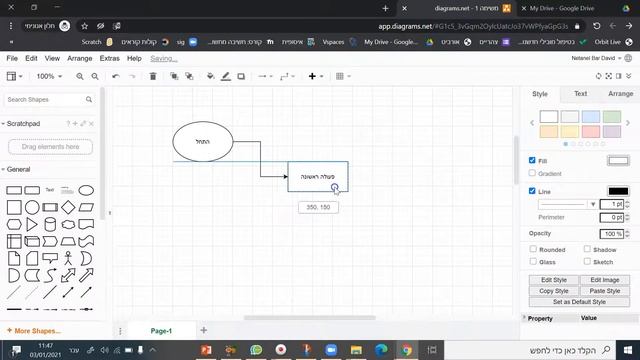Delete selection with the trash icon
The height and width of the screenshot is (360, 640).
coord(153,76)
